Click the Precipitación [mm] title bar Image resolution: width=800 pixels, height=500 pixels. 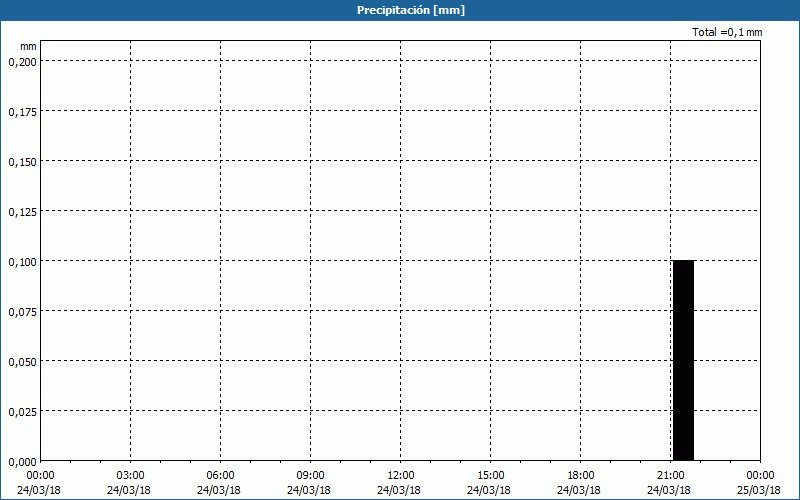coord(400,10)
